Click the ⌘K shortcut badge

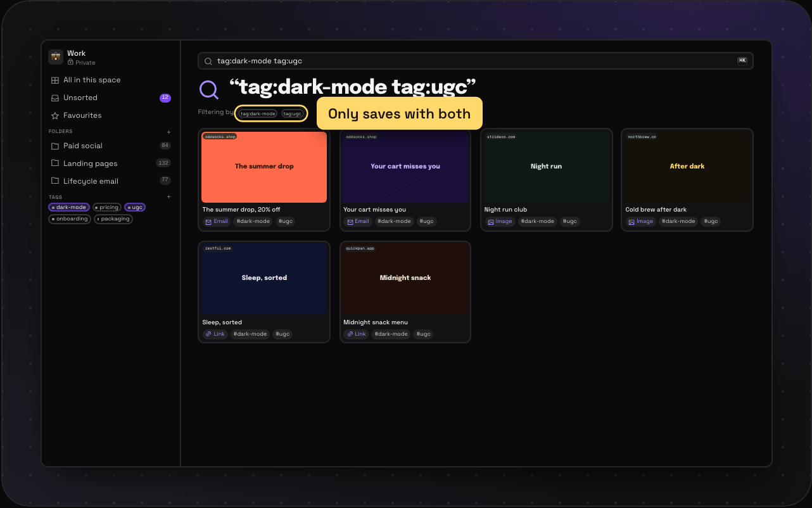tap(742, 61)
